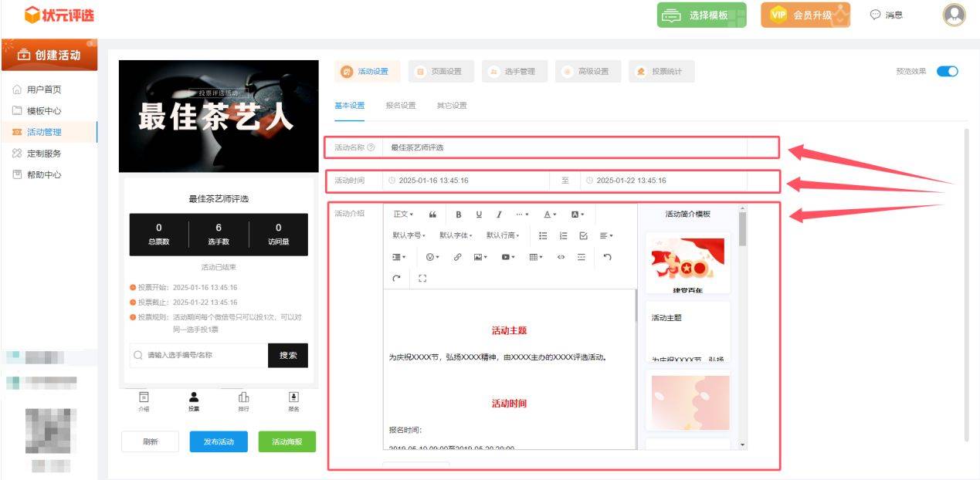Viewport: 980px width, 480px height.
Task: Open the emoji picker dropdown
Action: point(432,257)
